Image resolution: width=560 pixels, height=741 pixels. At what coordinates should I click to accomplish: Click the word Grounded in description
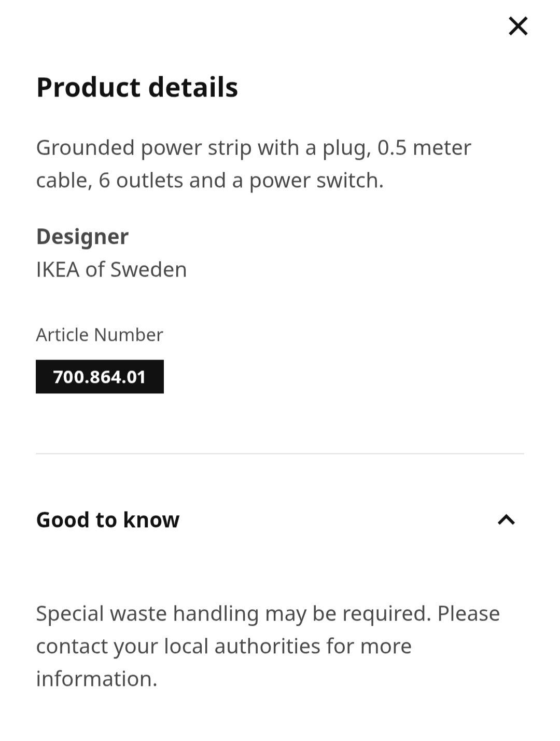coord(86,148)
